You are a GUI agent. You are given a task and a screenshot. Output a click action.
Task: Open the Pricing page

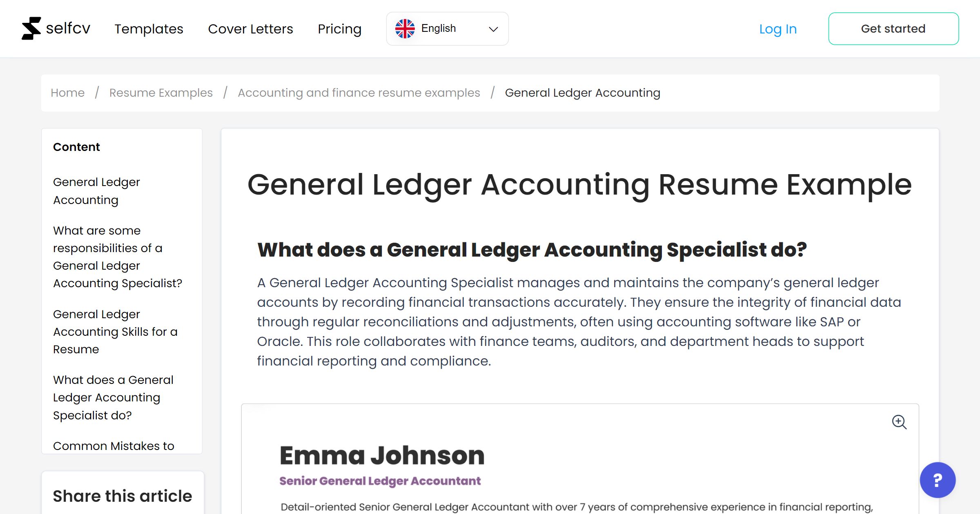tap(339, 29)
